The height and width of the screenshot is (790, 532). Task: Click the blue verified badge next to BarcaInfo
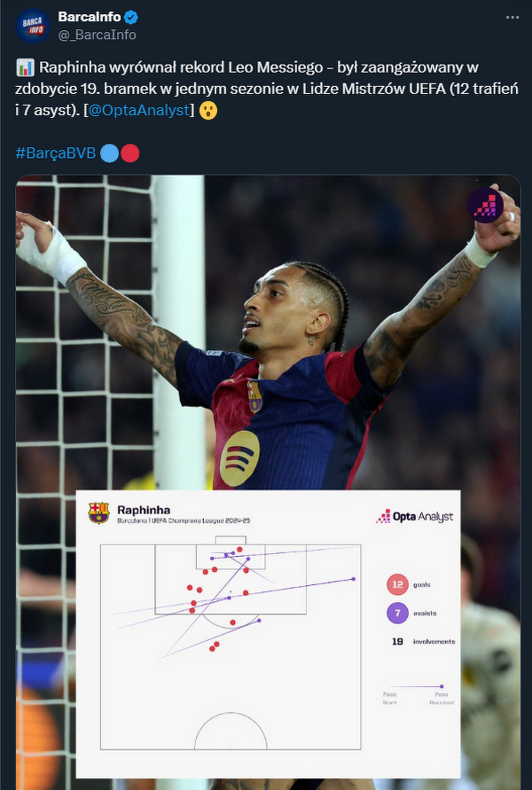pyautogui.click(x=131, y=17)
